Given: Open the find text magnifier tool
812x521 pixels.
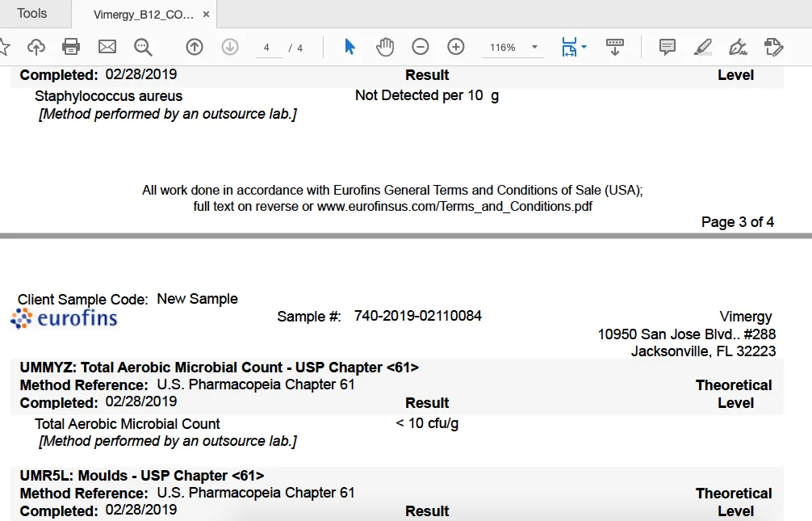Looking at the screenshot, I should (x=143, y=47).
